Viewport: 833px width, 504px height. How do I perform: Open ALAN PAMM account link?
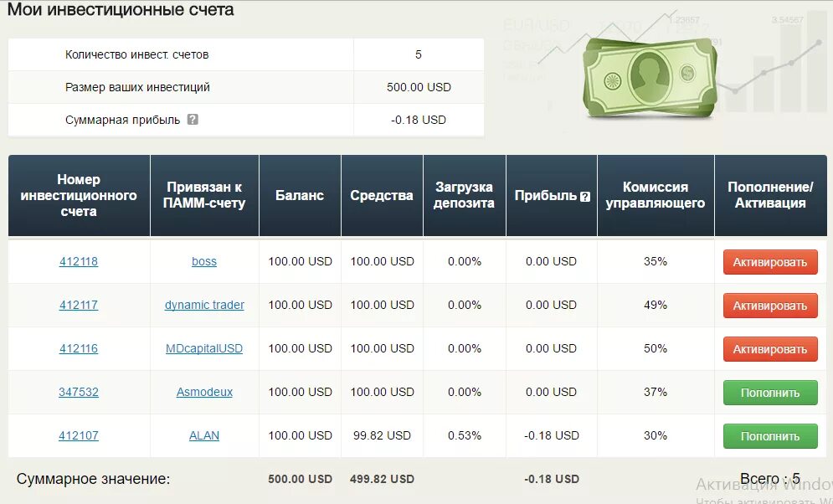(204, 435)
